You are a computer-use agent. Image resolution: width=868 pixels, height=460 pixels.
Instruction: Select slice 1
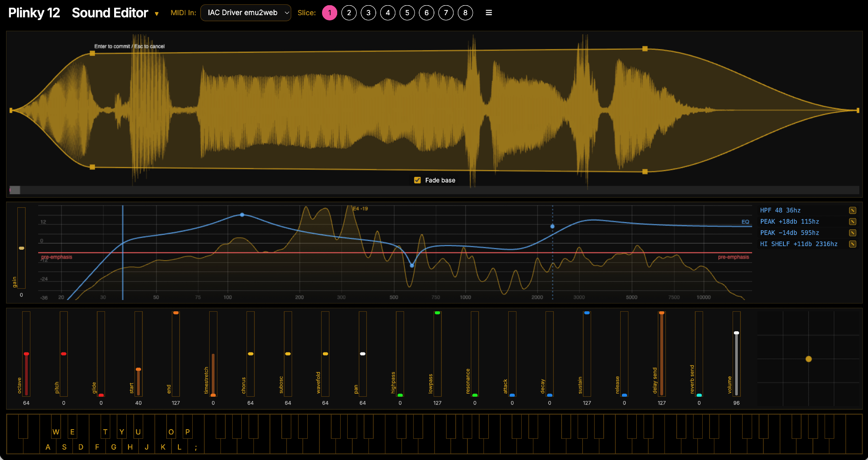coord(329,13)
